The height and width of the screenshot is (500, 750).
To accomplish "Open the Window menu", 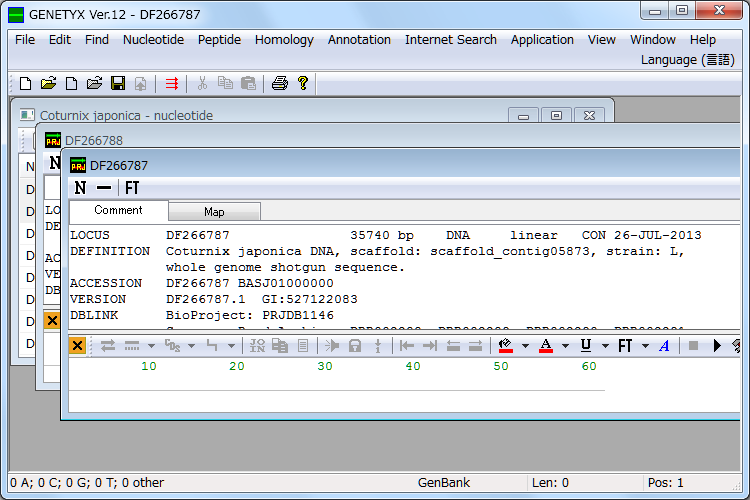I will pyautogui.click(x=652, y=40).
